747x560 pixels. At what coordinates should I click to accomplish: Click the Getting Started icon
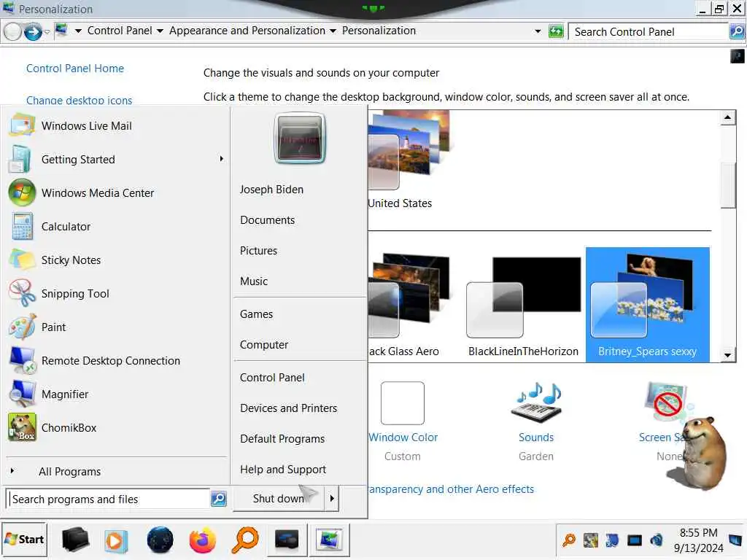coord(20,160)
